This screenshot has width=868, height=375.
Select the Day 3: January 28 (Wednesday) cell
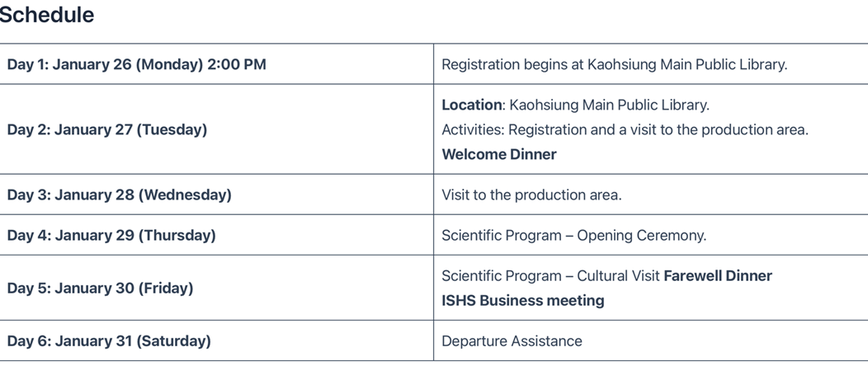tap(119, 195)
